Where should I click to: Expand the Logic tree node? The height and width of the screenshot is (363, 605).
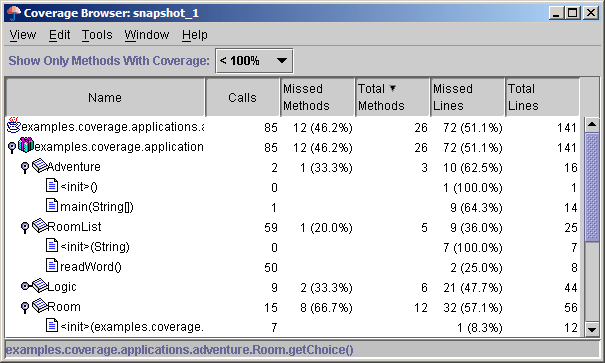tap(25, 286)
